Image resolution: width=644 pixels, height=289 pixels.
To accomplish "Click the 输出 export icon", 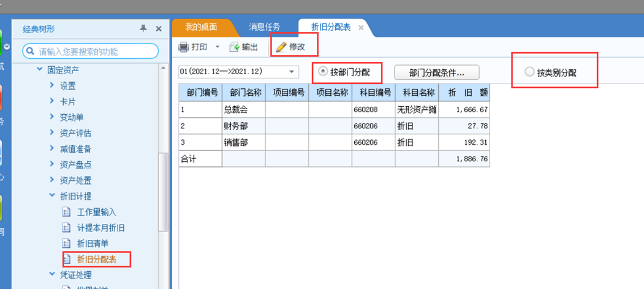I will tap(234, 47).
